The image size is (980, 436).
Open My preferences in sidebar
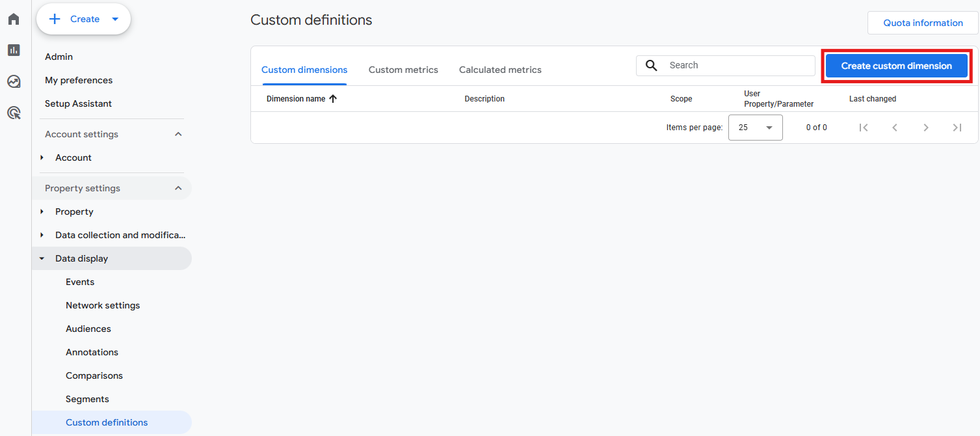click(x=79, y=80)
